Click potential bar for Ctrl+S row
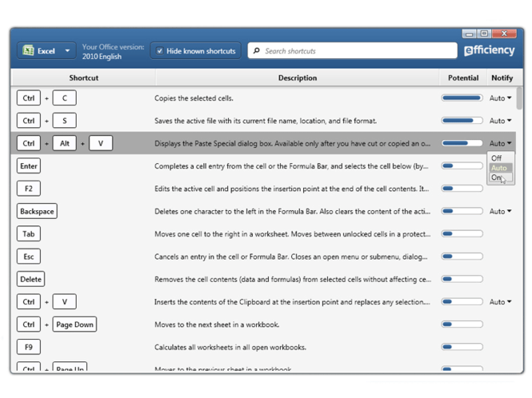Viewport: 532px width, 398px height. [x=462, y=121]
